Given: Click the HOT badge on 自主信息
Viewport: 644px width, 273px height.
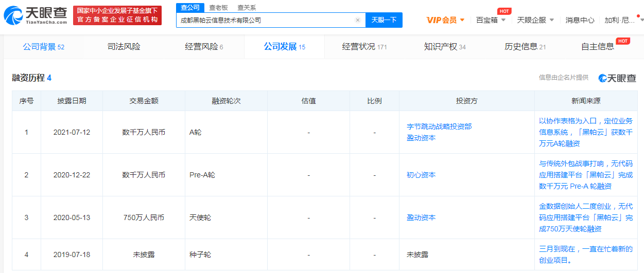Looking at the screenshot, I should pos(623,41).
